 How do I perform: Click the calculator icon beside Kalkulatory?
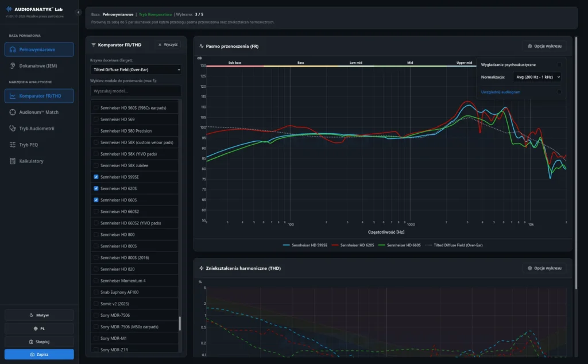click(x=13, y=161)
